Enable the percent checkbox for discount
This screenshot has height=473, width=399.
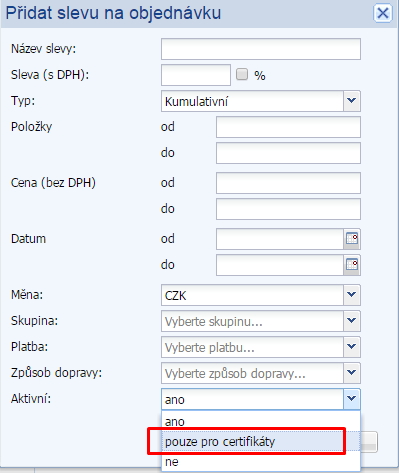(242, 74)
